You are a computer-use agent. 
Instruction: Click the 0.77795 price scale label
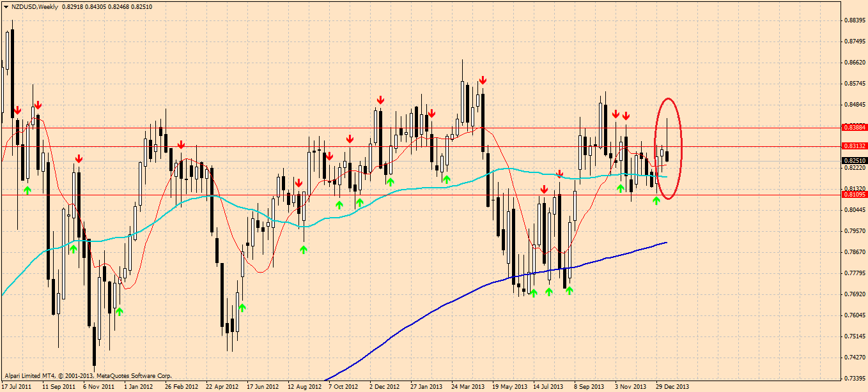click(x=855, y=273)
